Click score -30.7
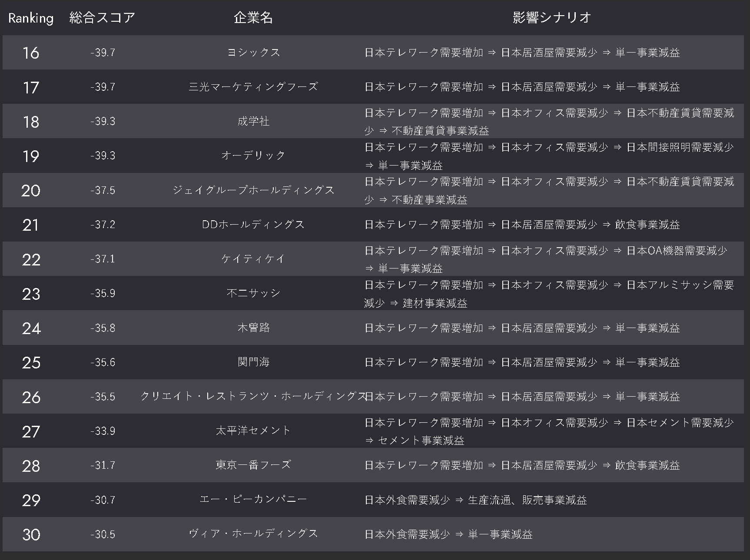The height and width of the screenshot is (560, 750). pyautogui.click(x=103, y=500)
